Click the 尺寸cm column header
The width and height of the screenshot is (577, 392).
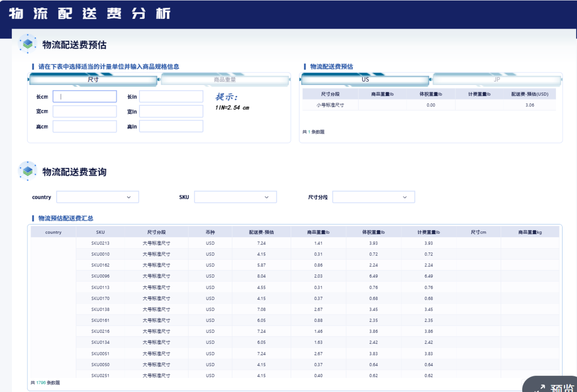478,232
